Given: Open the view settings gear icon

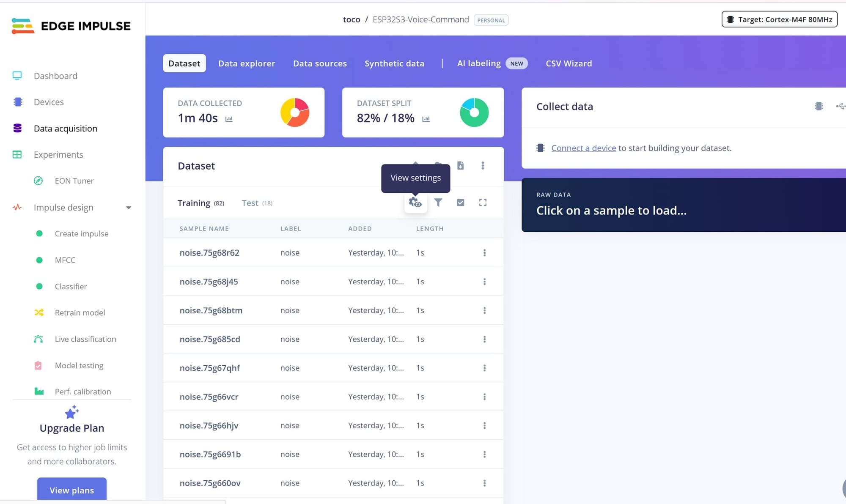Looking at the screenshot, I should coord(415,203).
